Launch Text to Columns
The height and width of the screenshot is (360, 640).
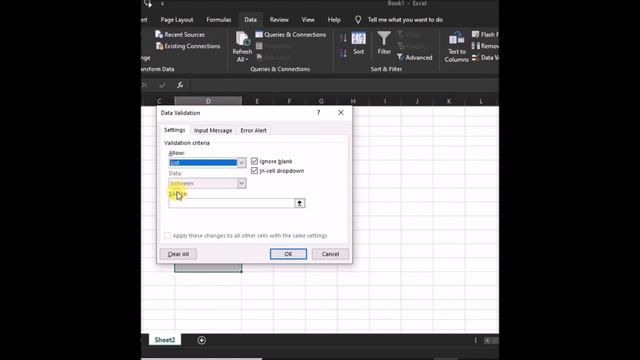pyautogui.click(x=456, y=47)
